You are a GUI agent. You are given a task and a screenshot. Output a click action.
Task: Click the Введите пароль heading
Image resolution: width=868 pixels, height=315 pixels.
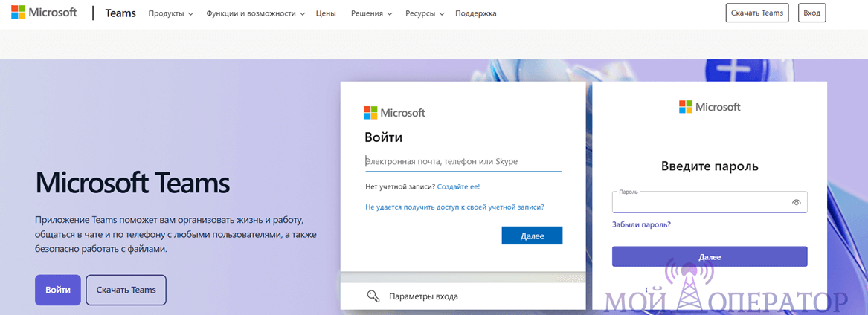(710, 166)
